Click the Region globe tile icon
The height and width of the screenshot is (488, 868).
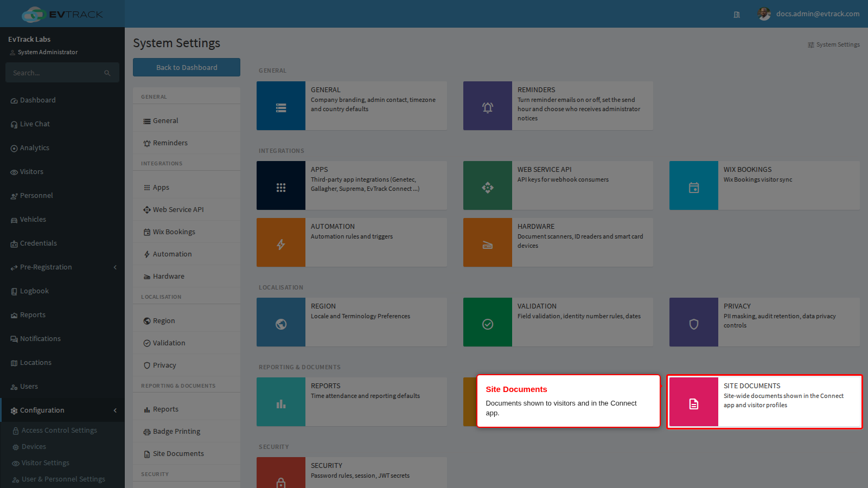coord(281,322)
